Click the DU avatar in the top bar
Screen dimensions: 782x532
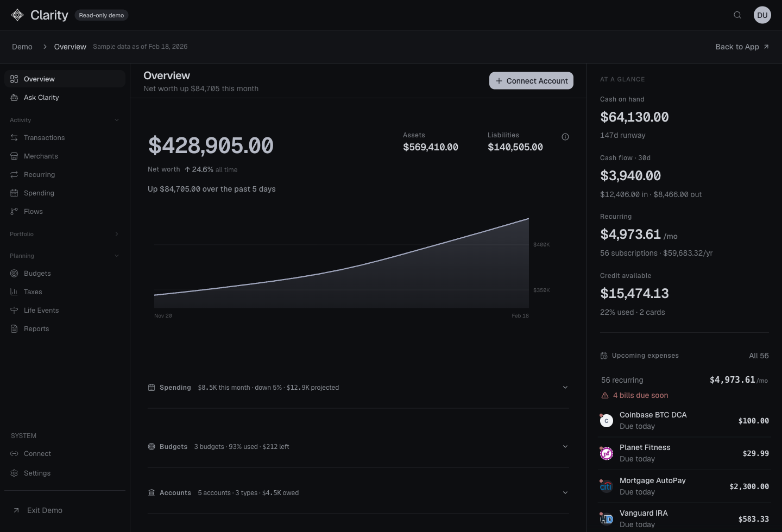click(x=762, y=15)
